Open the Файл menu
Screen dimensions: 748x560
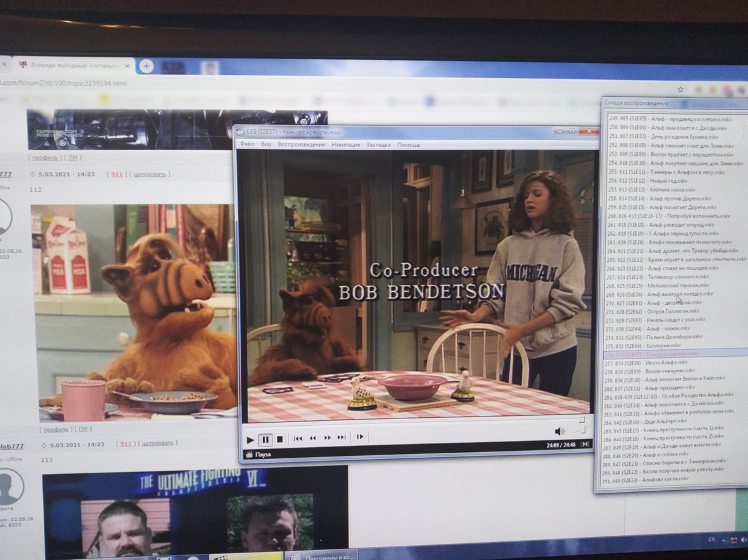pos(247,145)
